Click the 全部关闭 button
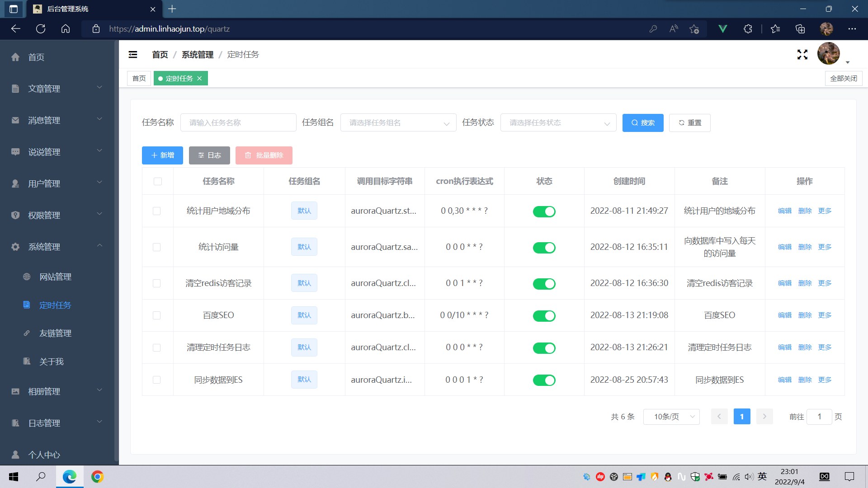The width and height of the screenshot is (868, 488). 844,78
